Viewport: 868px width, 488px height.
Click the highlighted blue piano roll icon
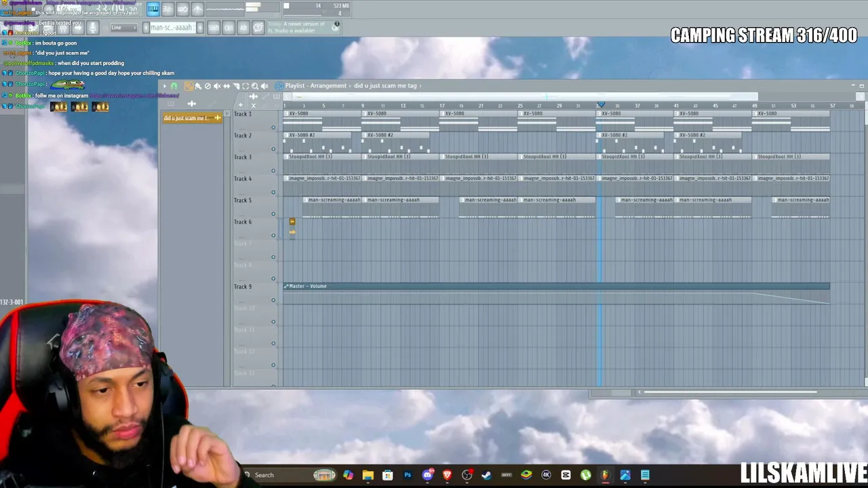[153, 9]
